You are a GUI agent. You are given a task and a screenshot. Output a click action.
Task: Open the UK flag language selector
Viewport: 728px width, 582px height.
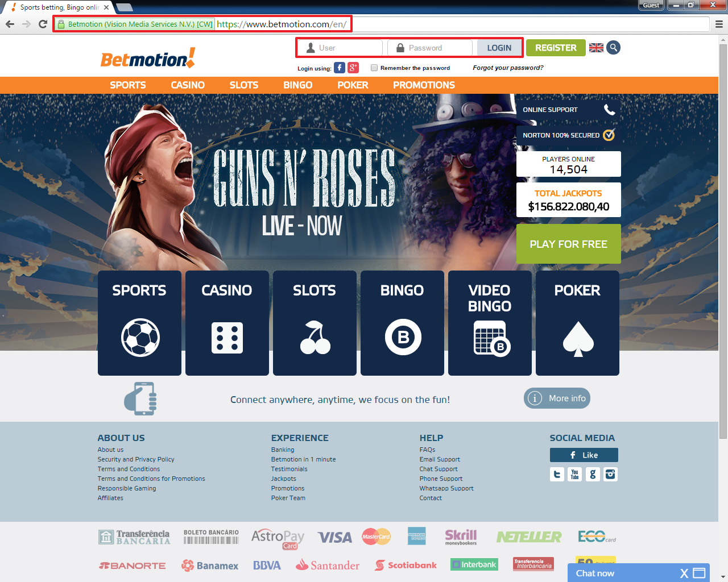point(596,48)
